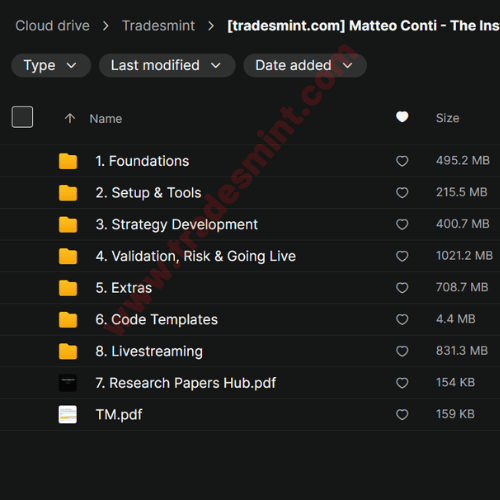
Task: Open the 8. Livestreaming folder icon
Action: tap(68, 351)
